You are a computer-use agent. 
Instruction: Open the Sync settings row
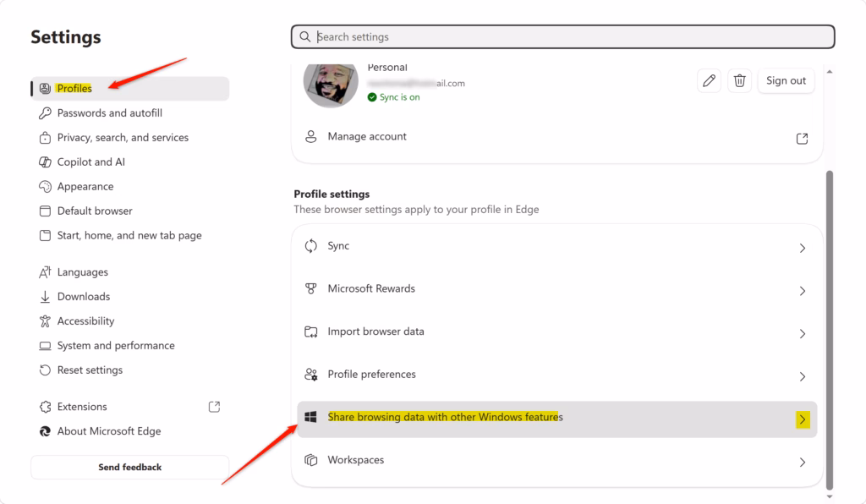coord(557,246)
